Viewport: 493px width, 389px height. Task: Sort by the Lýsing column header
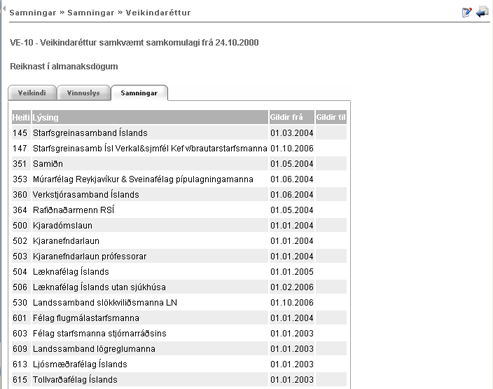pos(150,117)
